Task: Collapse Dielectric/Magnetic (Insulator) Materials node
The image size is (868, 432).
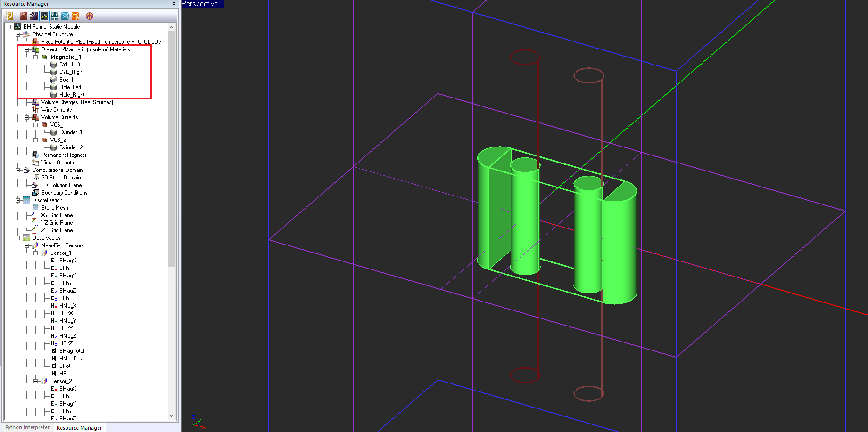Action: (x=26, y=49)
